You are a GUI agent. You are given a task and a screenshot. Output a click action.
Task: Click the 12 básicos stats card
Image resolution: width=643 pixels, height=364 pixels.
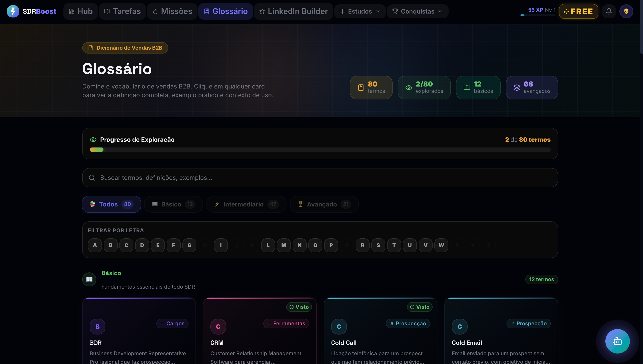tap(478, 87)
